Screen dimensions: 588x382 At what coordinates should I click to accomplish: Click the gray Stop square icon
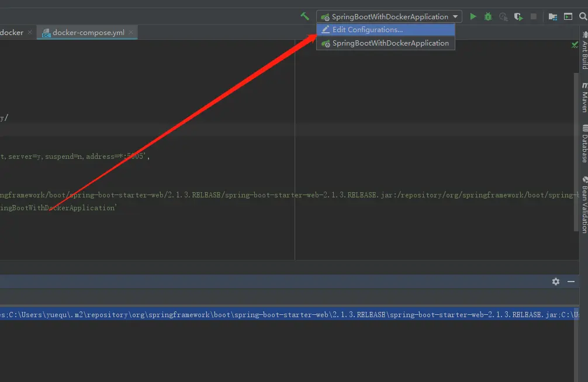tap(533, 16)
